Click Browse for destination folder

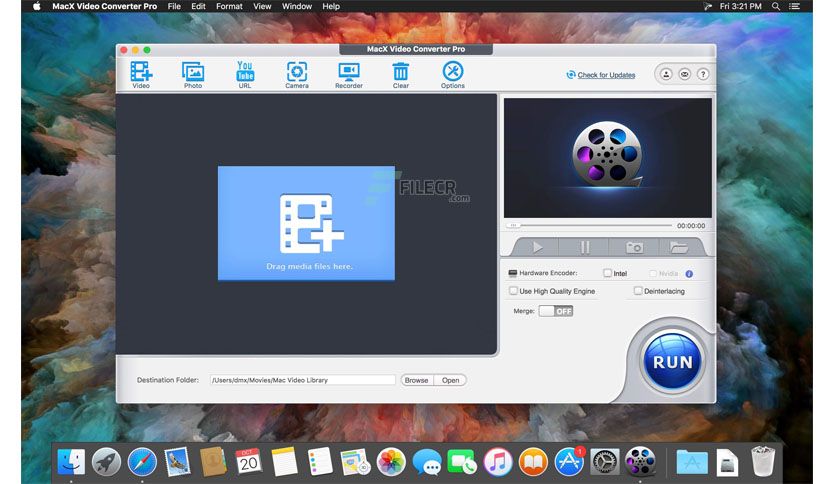pyautogui.click(x=416, y=380)
